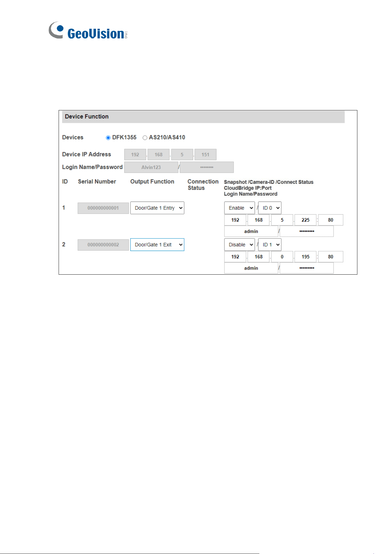Click the CloudBridge password field in row 1
Viewport: 392px width, 554px height.
307,231
